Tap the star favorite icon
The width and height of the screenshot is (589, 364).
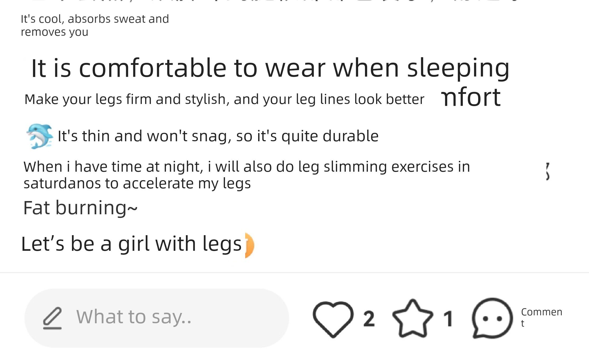point(412,319)
